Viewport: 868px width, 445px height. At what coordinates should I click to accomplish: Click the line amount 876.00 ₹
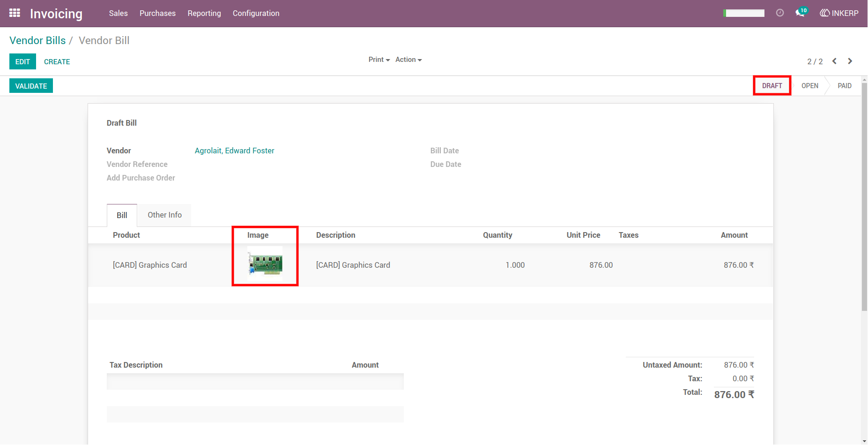pyautogui.click(x=739, y=265)
